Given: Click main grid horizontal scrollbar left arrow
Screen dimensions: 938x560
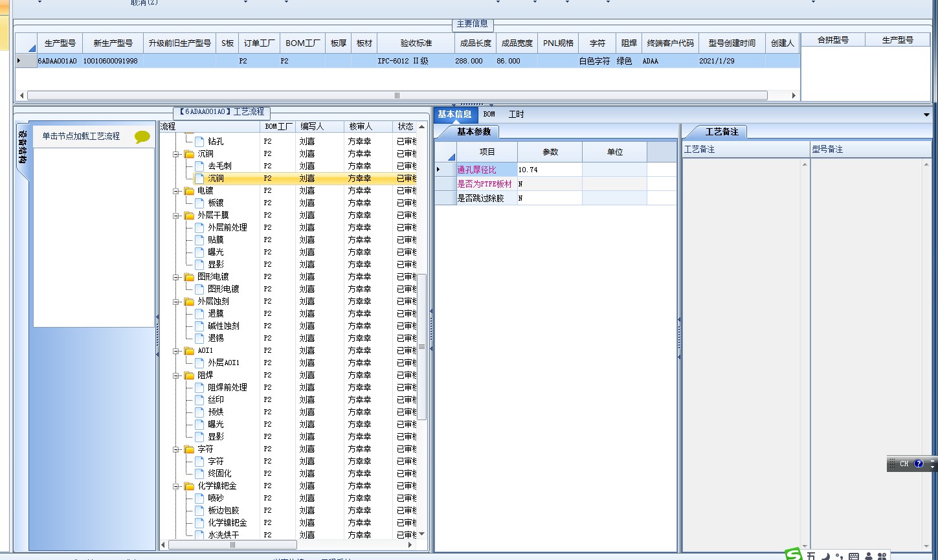Looking at the screenshot, I should click(x=21, y=96).
